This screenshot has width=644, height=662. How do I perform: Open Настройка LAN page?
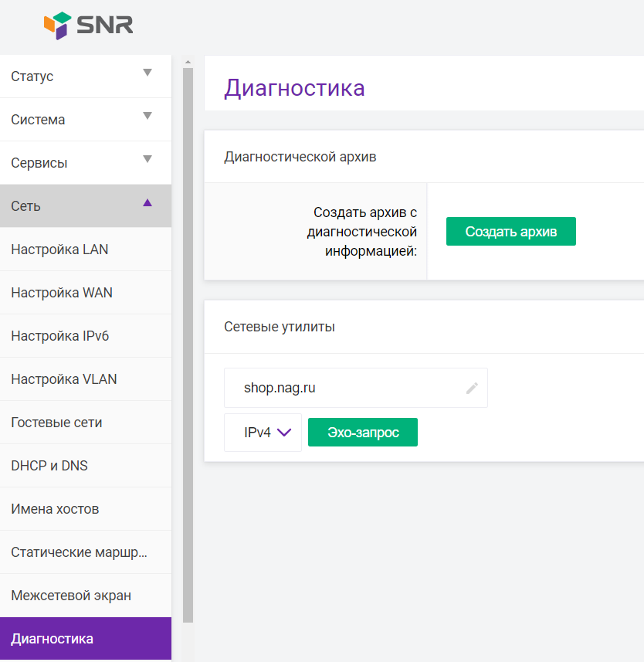pos(86,250)
